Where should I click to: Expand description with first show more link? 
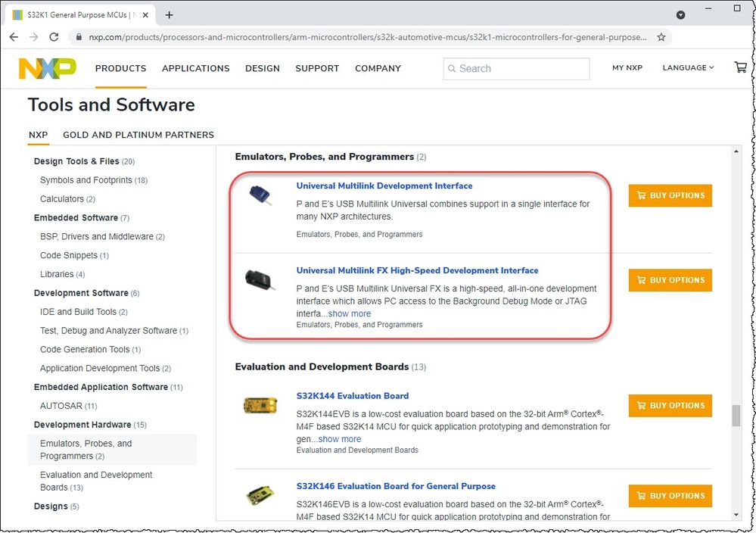(x=350, y=313)
